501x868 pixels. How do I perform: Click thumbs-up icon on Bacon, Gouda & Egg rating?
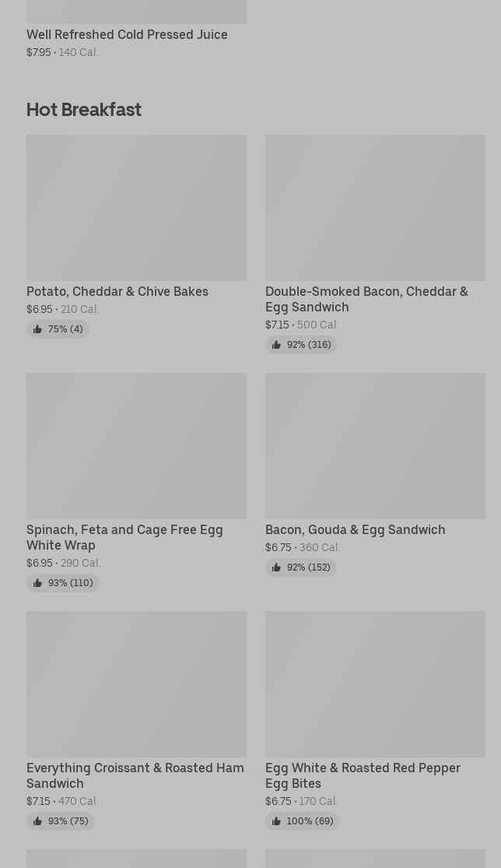point(276,568)
